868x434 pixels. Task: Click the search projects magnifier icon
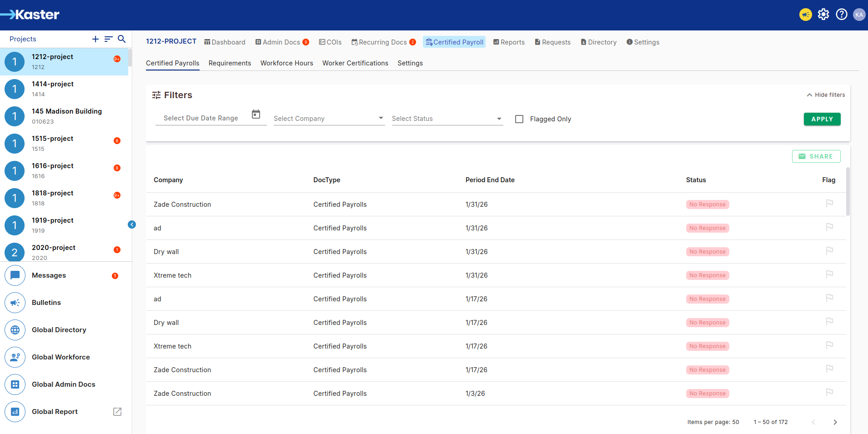121,39
